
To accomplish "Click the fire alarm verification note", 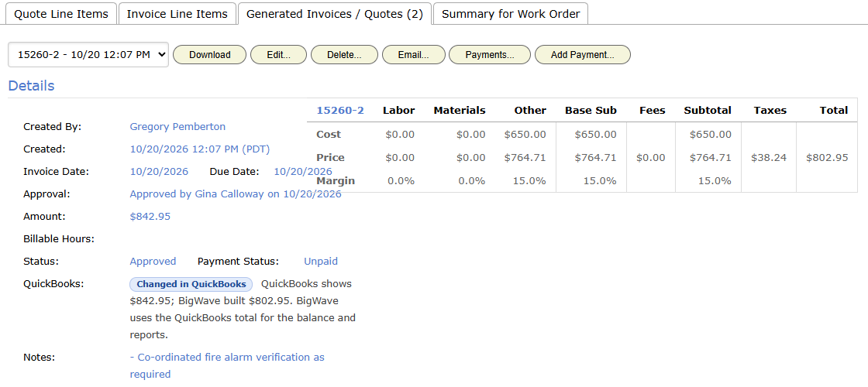I will pyautogui.click(x=227, y=365).
